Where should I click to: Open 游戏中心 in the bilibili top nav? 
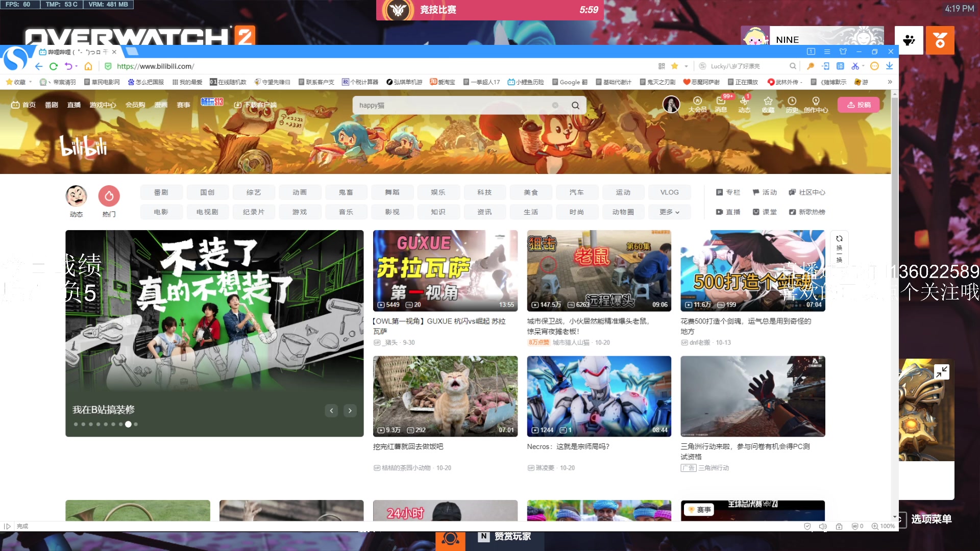click(103, 105)
